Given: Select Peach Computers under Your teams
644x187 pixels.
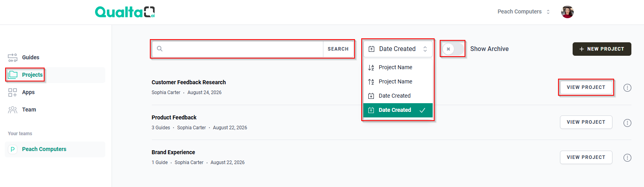Looking at the screenshot, I should click(x=55, y=149).
